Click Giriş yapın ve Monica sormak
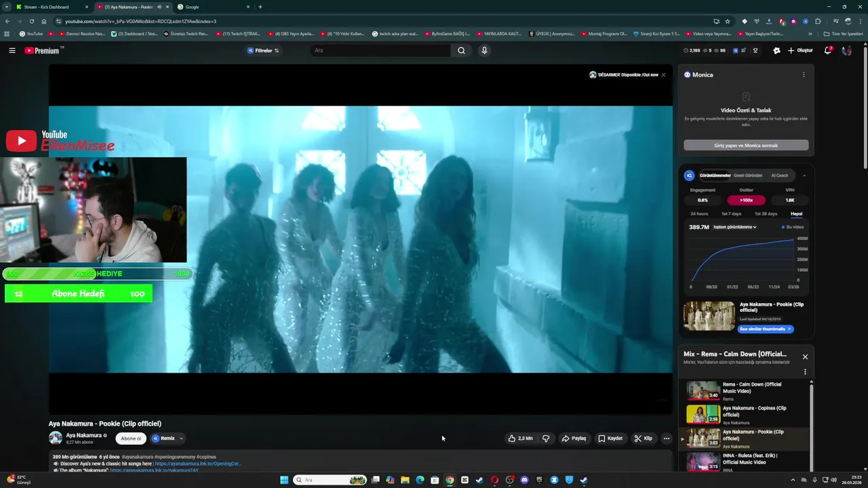 click(x=746, y=146)
